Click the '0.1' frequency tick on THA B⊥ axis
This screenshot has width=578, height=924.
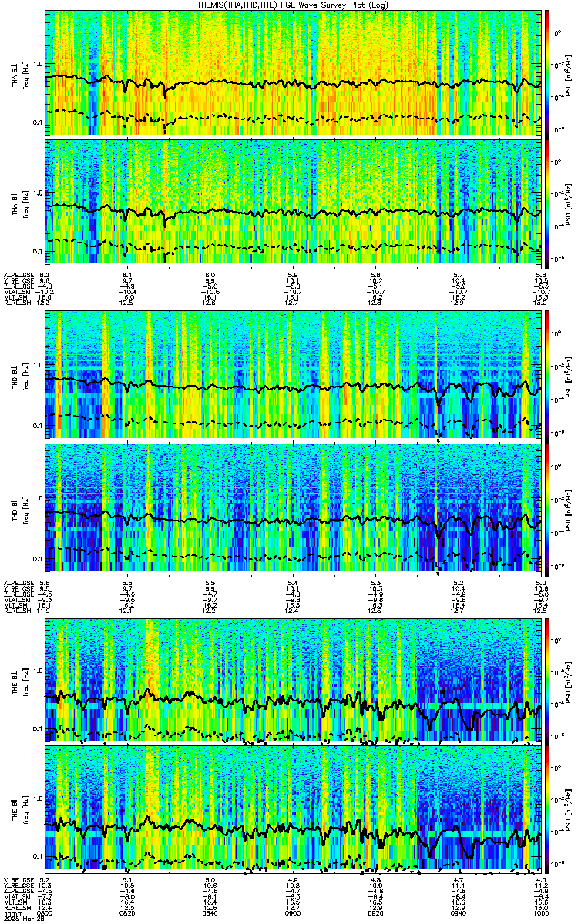37,122
